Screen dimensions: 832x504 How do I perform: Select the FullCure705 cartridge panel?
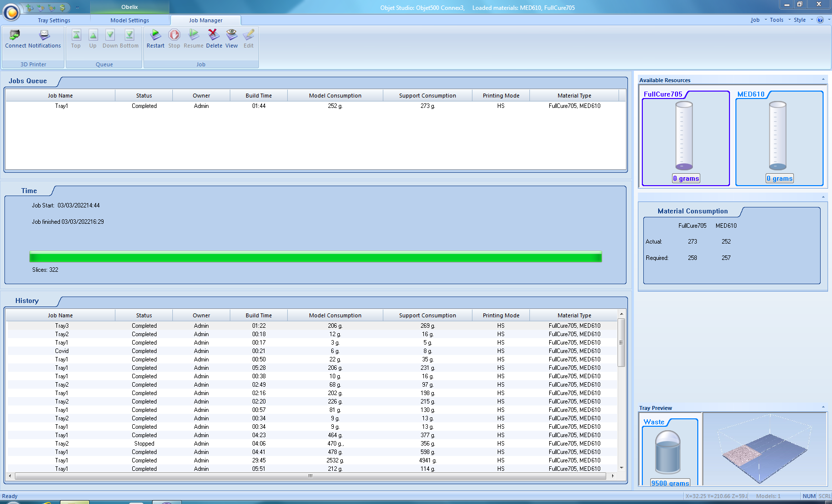686,138
